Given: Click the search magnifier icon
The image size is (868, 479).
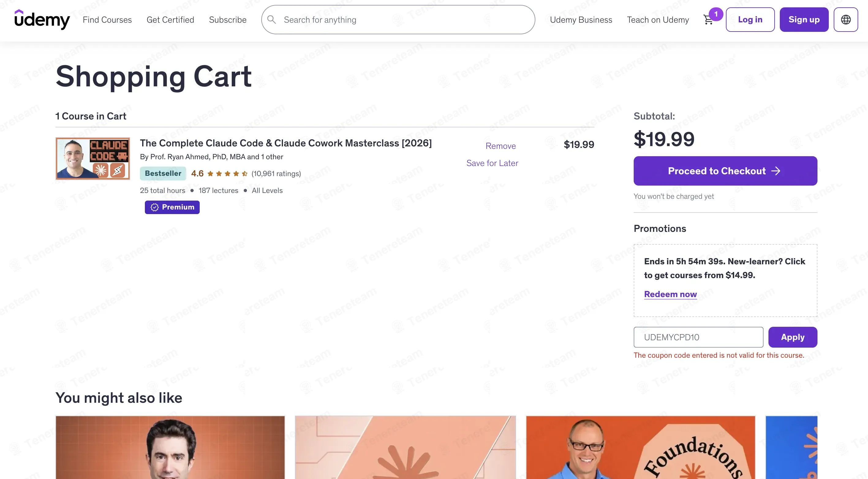Looking at the screenshot, I should tap(272, 20).
